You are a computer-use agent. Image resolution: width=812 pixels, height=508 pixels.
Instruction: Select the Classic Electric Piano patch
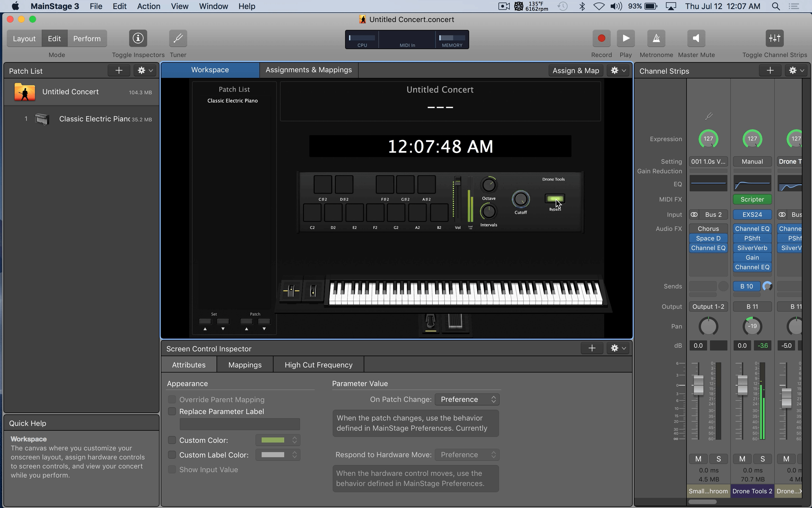pos(81,119)
